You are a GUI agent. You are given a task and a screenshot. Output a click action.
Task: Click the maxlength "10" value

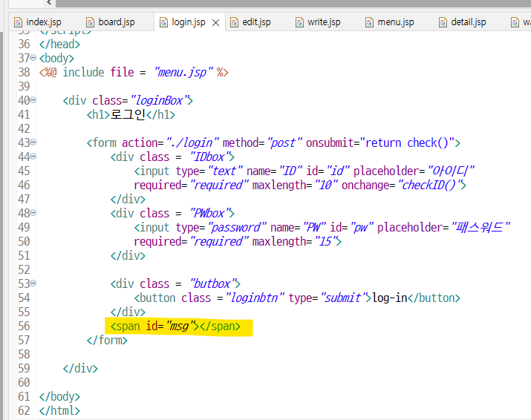(x=326, y=185)
